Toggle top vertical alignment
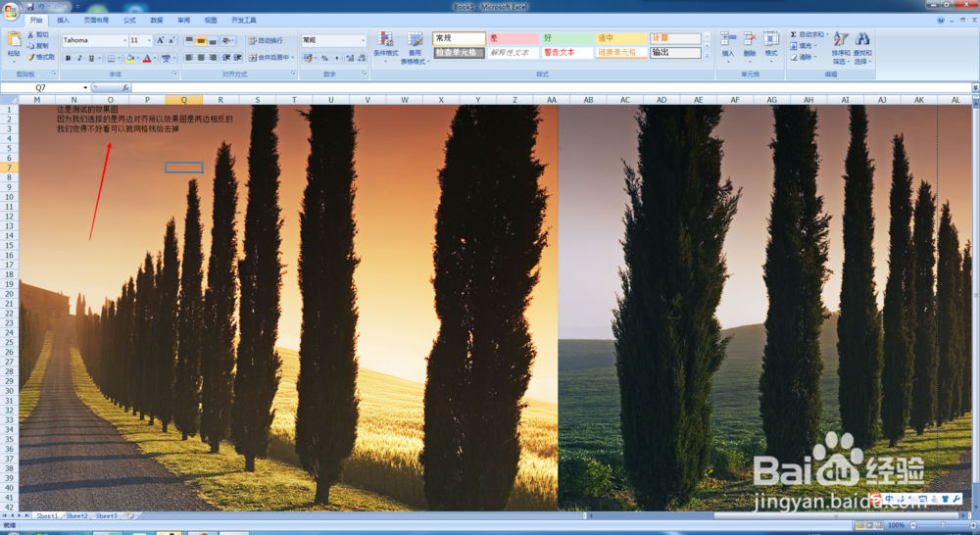Viewport: 980px width, 535px height. pyautogui.click(x=189, y=40)
